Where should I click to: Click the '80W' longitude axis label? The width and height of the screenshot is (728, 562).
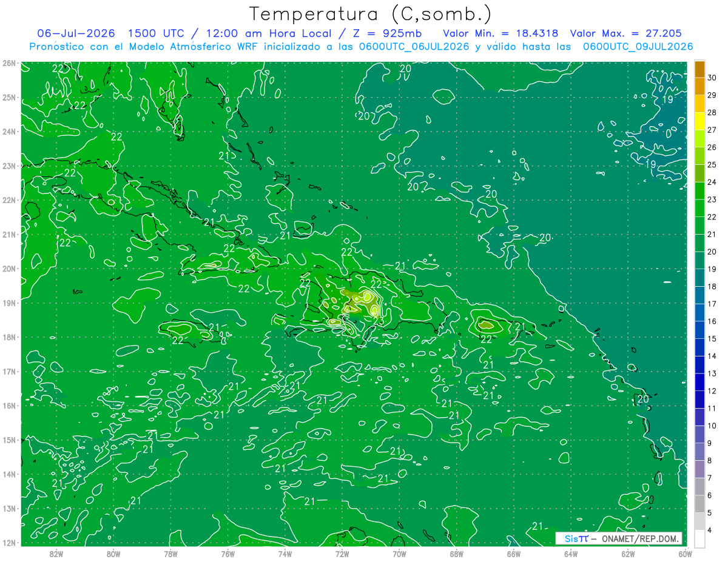click(113, 554)
